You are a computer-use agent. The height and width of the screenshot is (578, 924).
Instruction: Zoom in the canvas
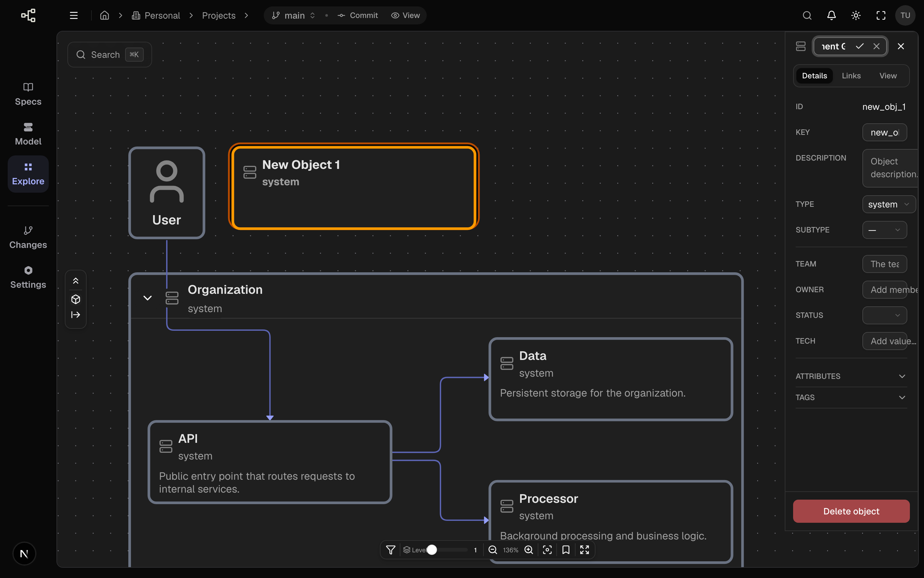pyautogui.click(x=529, y=550)
